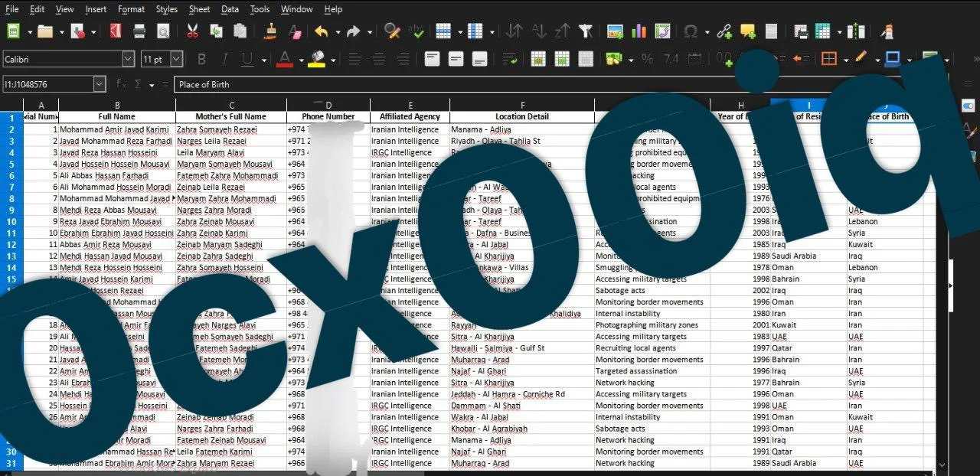This screenshot has width=980, height=476.
Task: Click the Open folder icon
Action: (x=45, y=31)
